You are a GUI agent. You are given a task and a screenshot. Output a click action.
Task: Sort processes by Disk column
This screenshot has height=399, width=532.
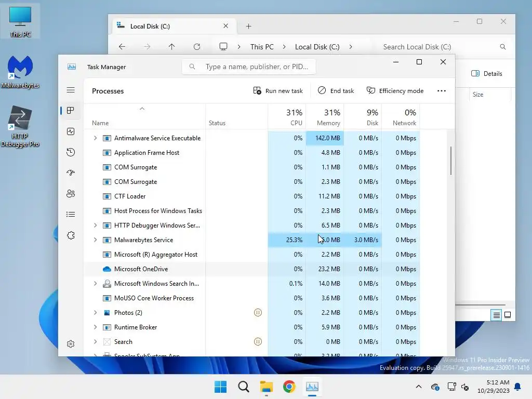pos(363,117)
